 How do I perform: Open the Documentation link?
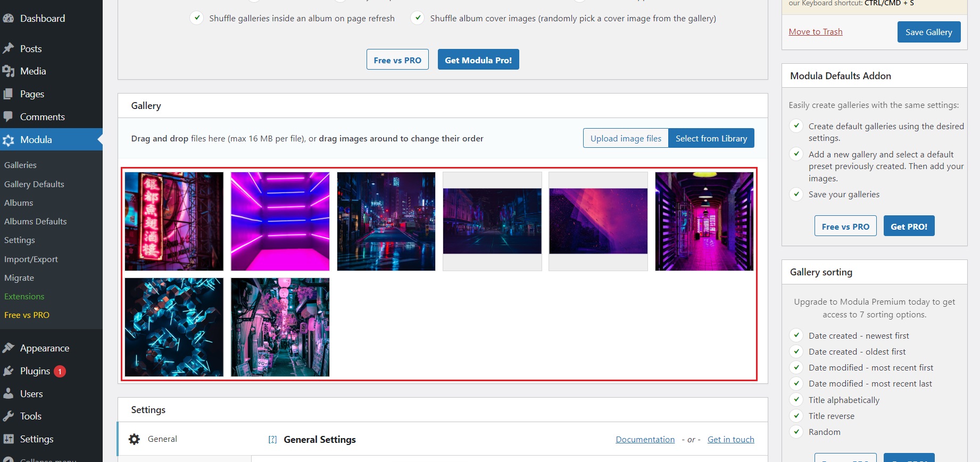[x=645, y=440]
